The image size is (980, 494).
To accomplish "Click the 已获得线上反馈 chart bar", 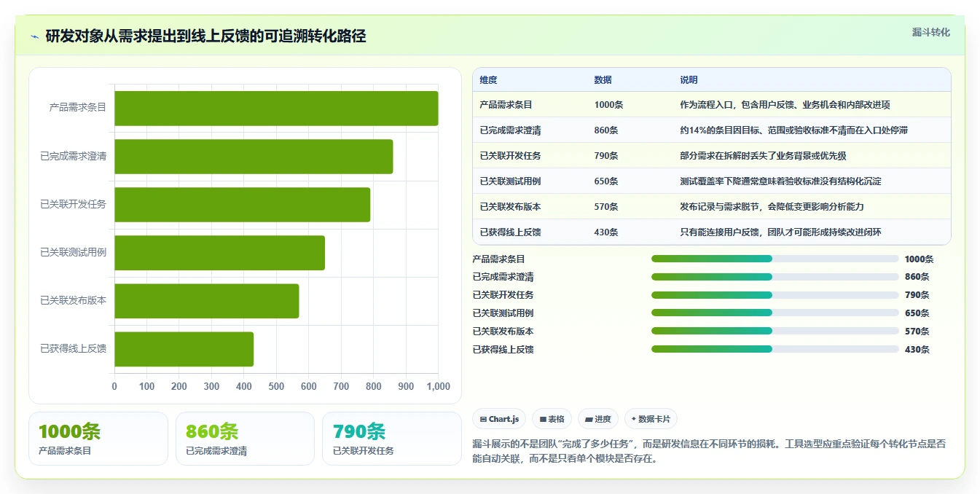I will pos(184,348).
